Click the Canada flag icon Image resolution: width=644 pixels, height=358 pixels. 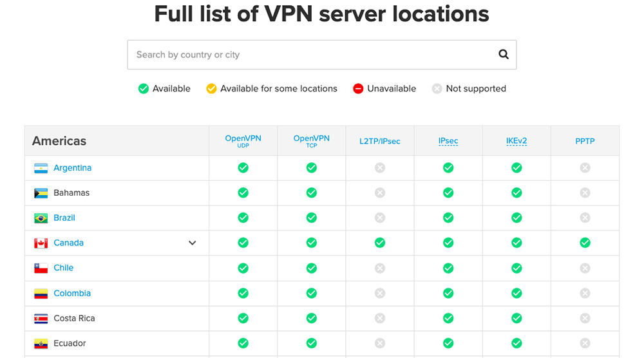41,243
